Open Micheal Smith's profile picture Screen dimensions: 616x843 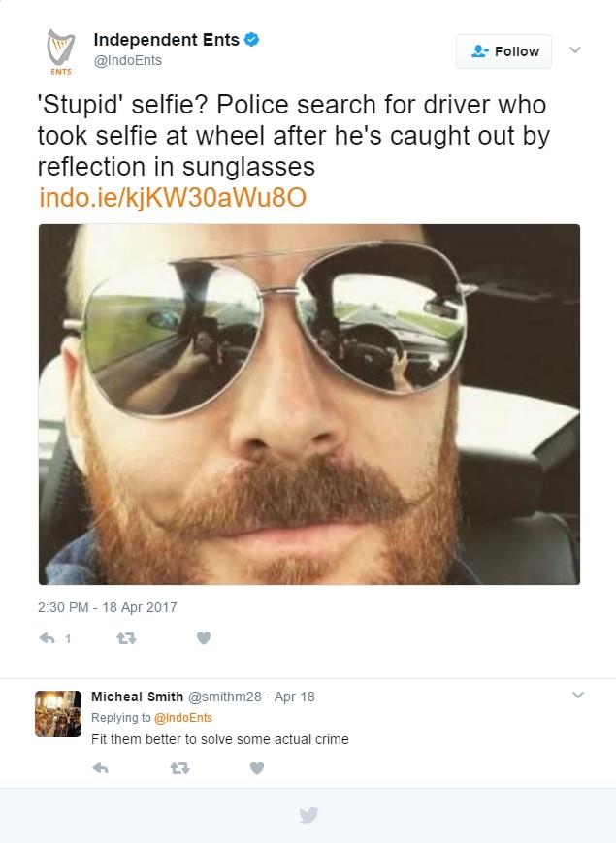click(x=58, y=714)
